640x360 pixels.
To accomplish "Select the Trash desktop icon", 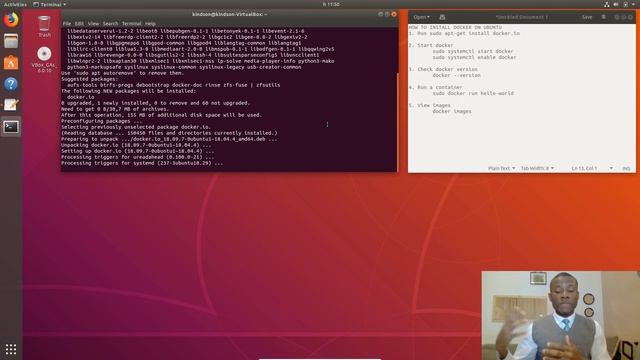I will (x=44, y=27).
